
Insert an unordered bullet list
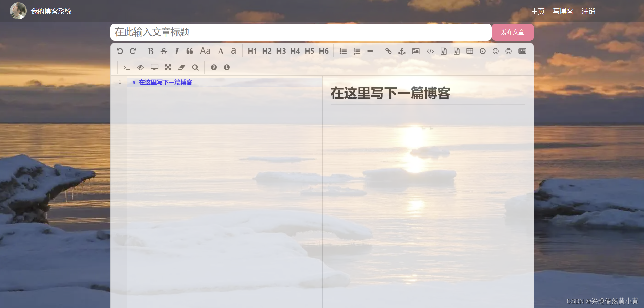pyautogui.click(x=343, y=51)
